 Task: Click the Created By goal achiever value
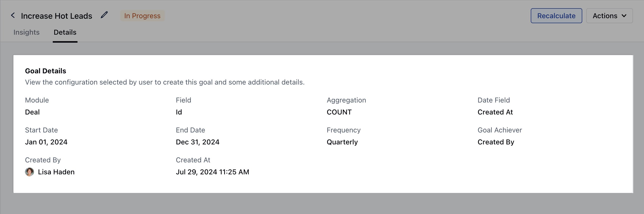pos(496,142)
